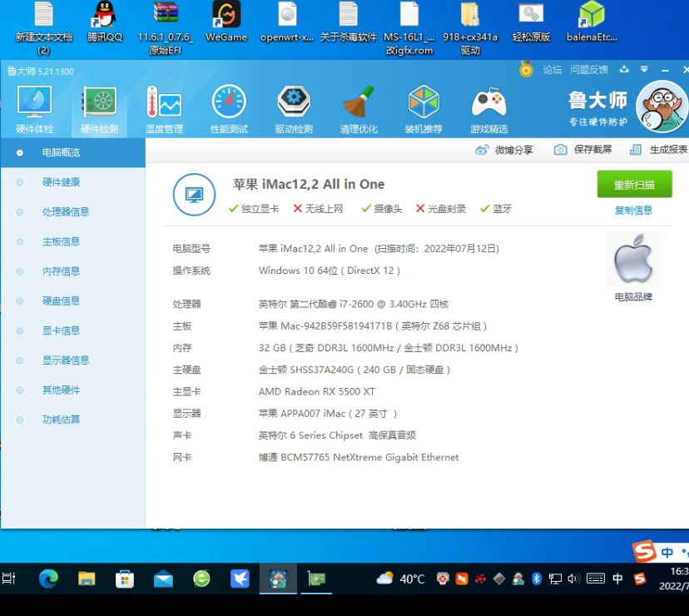Click processor value 英特尔 i7-2600 text
689x616 pixels.
pyautogui.click(x=354, y=304)
